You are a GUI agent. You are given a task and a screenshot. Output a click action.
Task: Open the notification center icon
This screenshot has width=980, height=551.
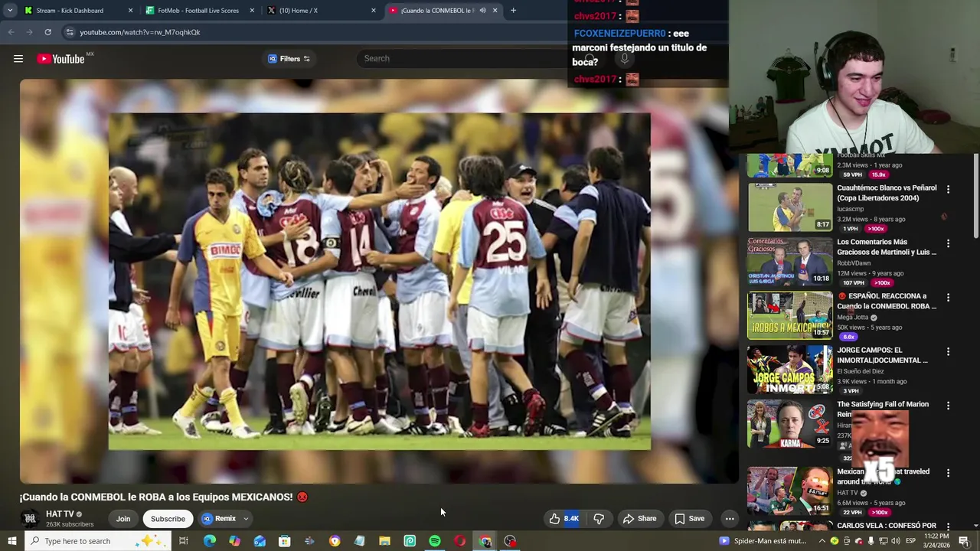pyautogui.click(x=963, y=541)
